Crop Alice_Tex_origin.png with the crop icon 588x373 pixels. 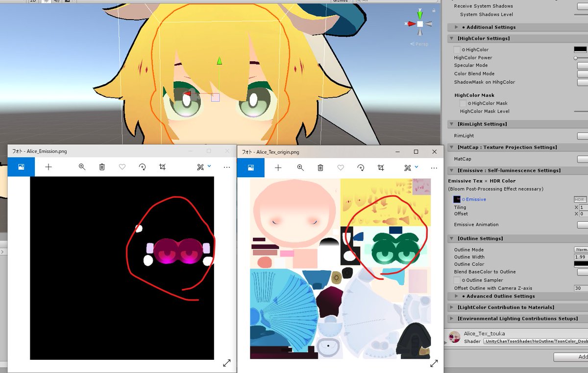[381, 167]
